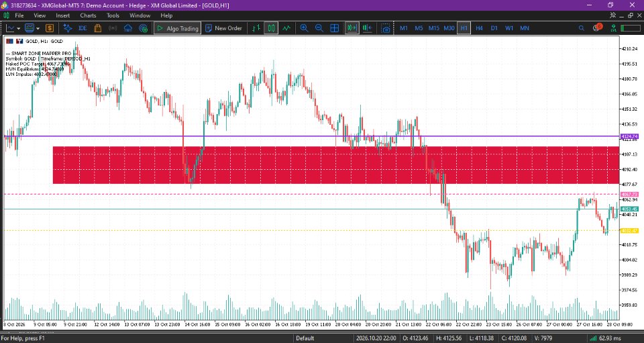Zoom out on the chart
This screenshot has height=343, width=644.
tap(319, 28)
